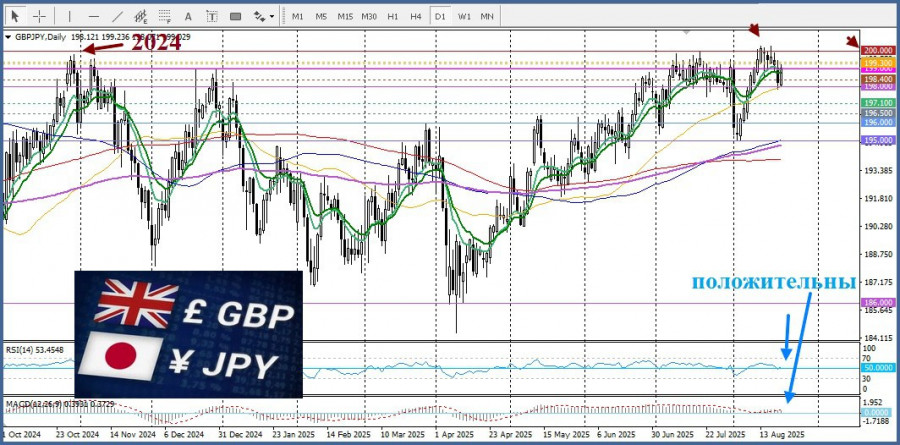Select the gray 196.500 price label
Screen dimensions: 900x445
click(x=878, y=113)
